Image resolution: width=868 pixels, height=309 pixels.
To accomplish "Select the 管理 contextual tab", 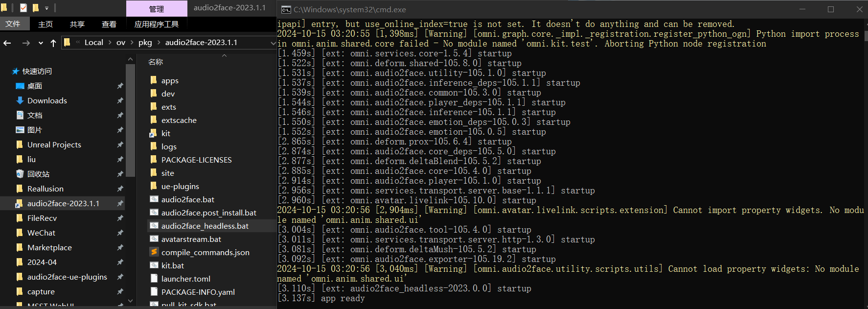I will tap(157, 9).
